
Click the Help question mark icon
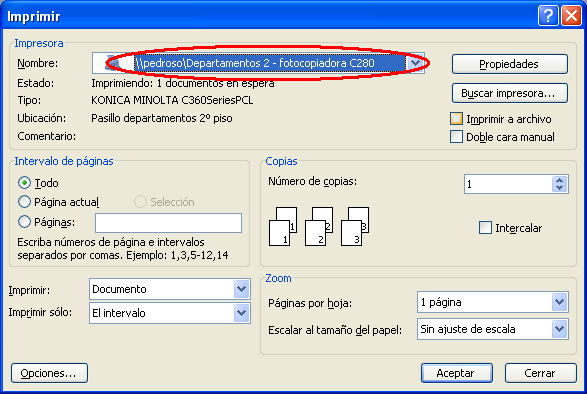pos(548,16)
